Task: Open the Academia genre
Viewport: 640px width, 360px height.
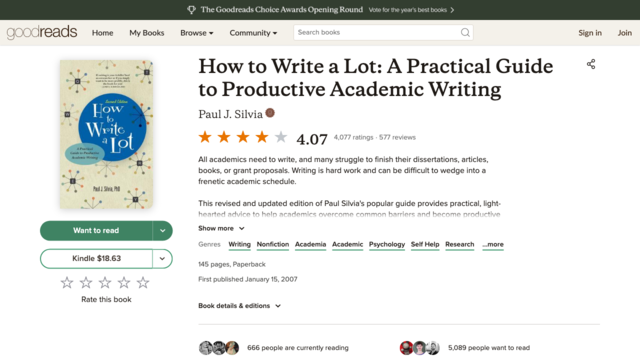Action: (x=310, y=244)
